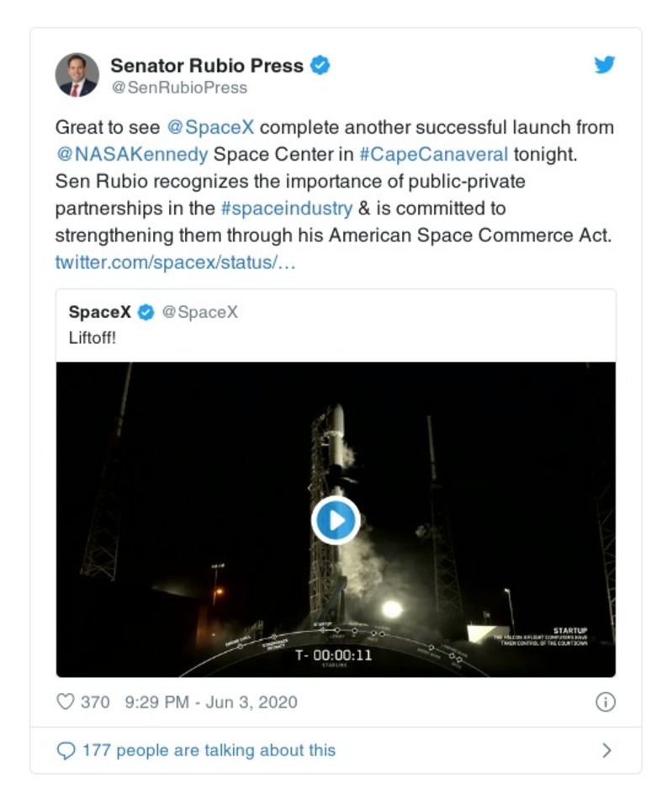
Task: Open '177 people are talking about this'
Action: pos(209,750)
